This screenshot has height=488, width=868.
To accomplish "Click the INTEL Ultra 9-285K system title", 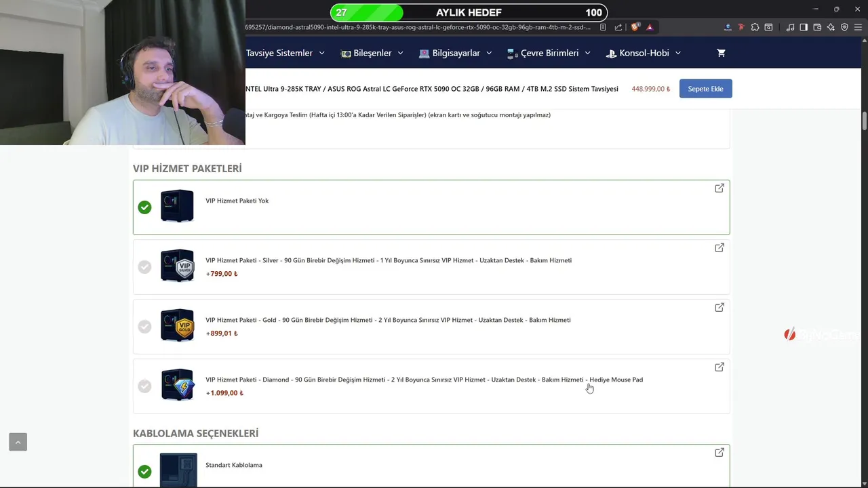I will pyautogui.click(x=432, y=89).
